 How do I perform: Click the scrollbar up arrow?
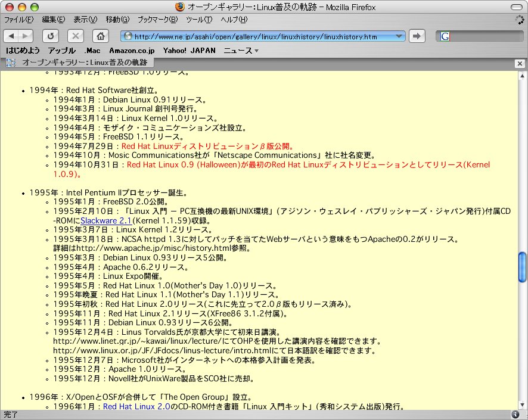pos(522,76)
